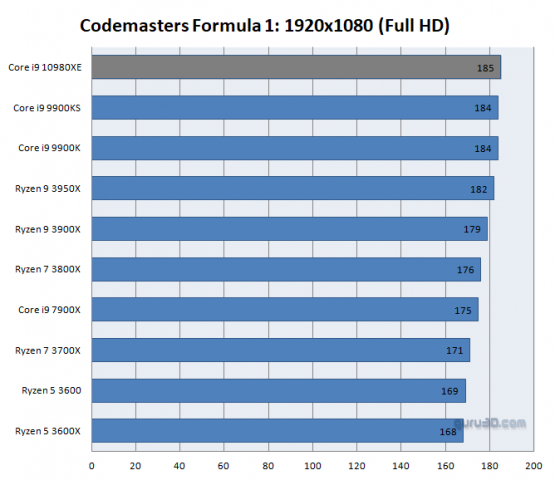Click the axis tick label 20
This screenshot has height=480, width=555.
pos(135,466)
